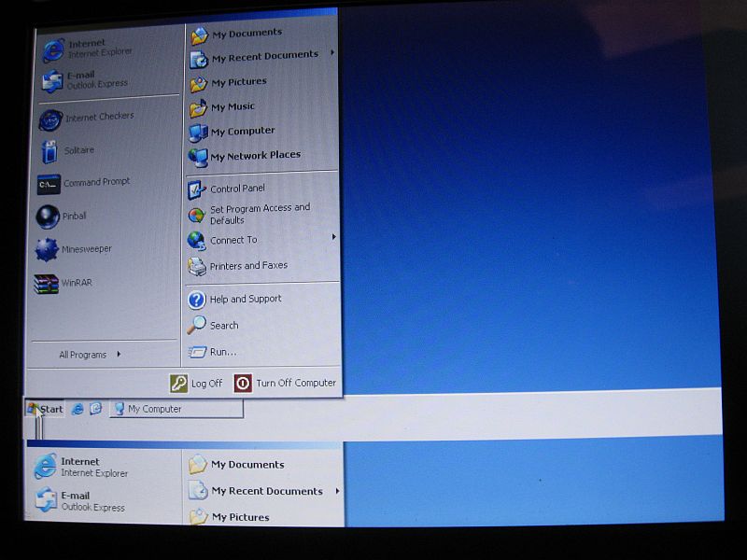The width and height of the screenshot is (747, 560).
Task: Click the Log Off button
Action: (197, 384)
